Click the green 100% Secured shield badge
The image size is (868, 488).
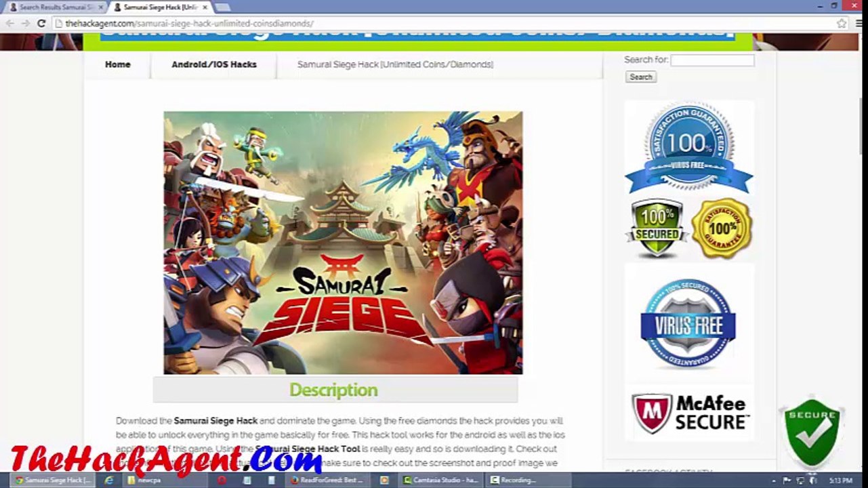pyautogui.click(x=656, y=228)
